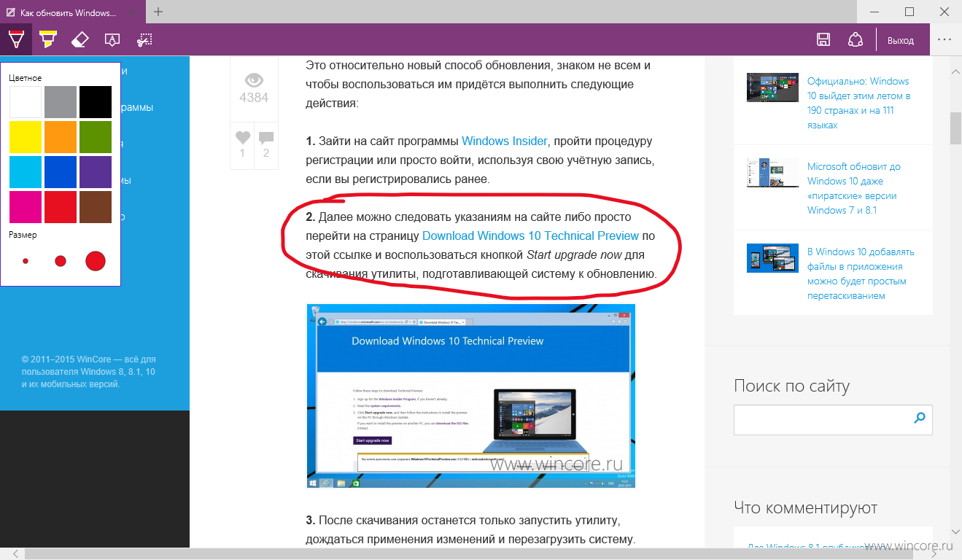Save the web note

pos(823,39)
